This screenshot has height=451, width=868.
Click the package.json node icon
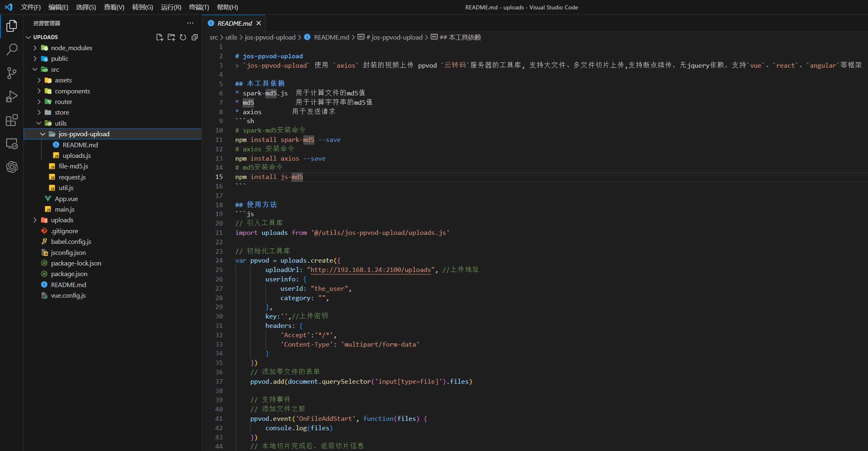(44, 274)
